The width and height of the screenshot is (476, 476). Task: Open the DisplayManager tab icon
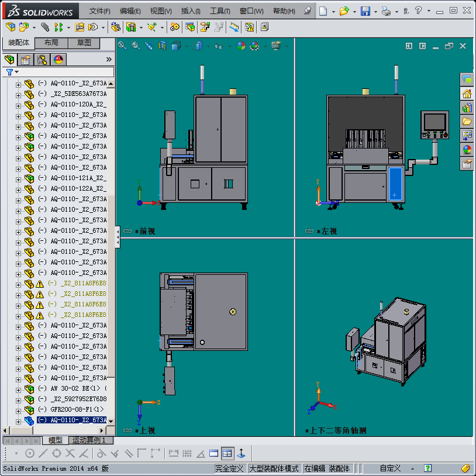click(x=58, y=60)
